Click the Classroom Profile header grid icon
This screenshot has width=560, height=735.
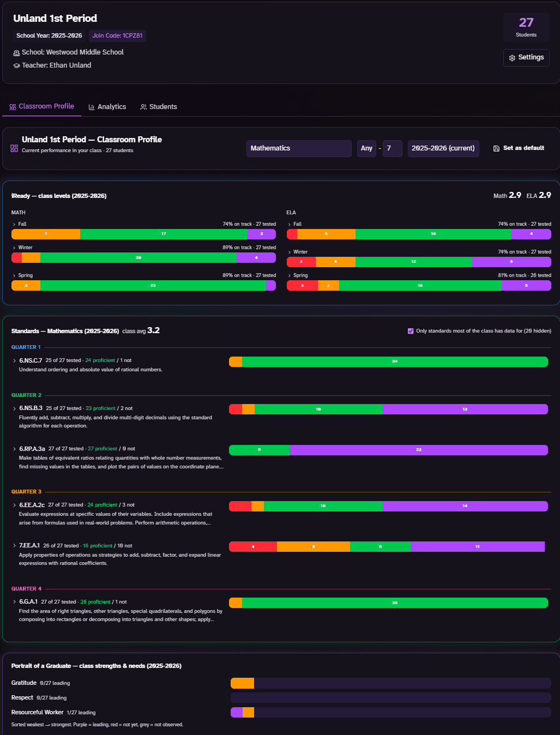[14, 148]
